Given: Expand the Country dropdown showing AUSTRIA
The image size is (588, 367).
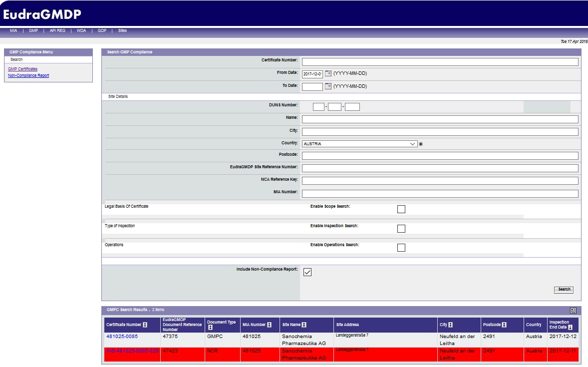Looking at the screenshot, I should click(x=412, y=144).
